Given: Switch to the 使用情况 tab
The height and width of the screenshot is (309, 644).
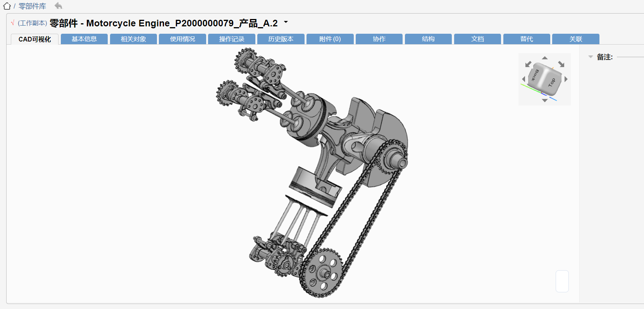Looking at the screenshot, I should pyautogui.click(x=183, y=39).
